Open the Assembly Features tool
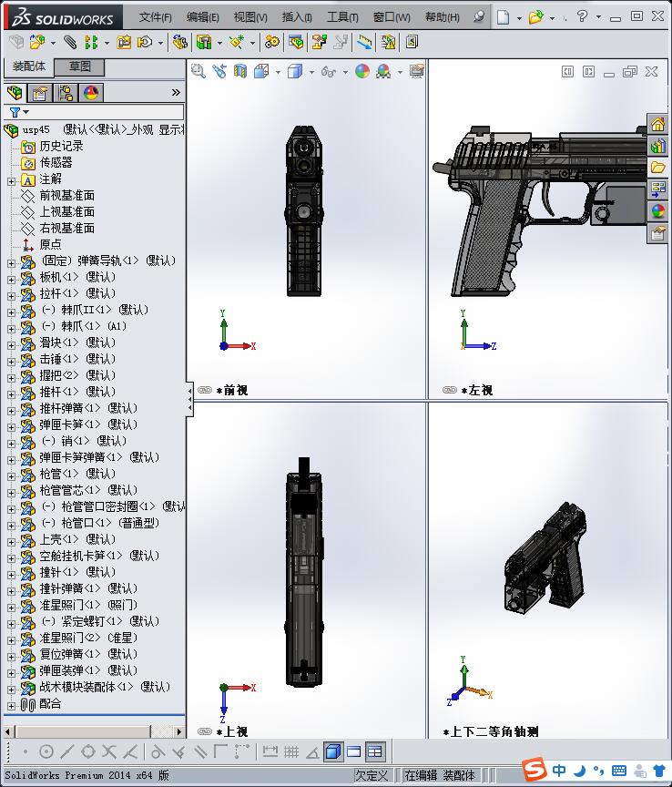Image resolution: width=672 pixels, height=787 pixels. (204, 42)
